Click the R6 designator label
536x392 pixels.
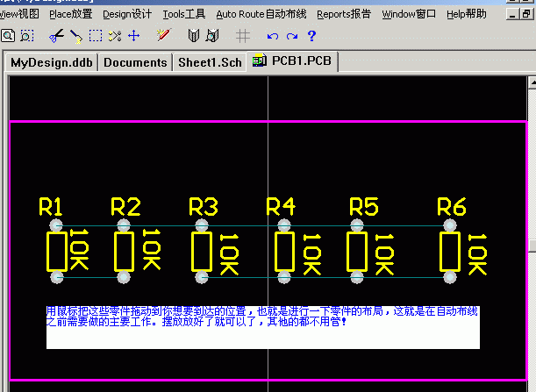point(452,208)
